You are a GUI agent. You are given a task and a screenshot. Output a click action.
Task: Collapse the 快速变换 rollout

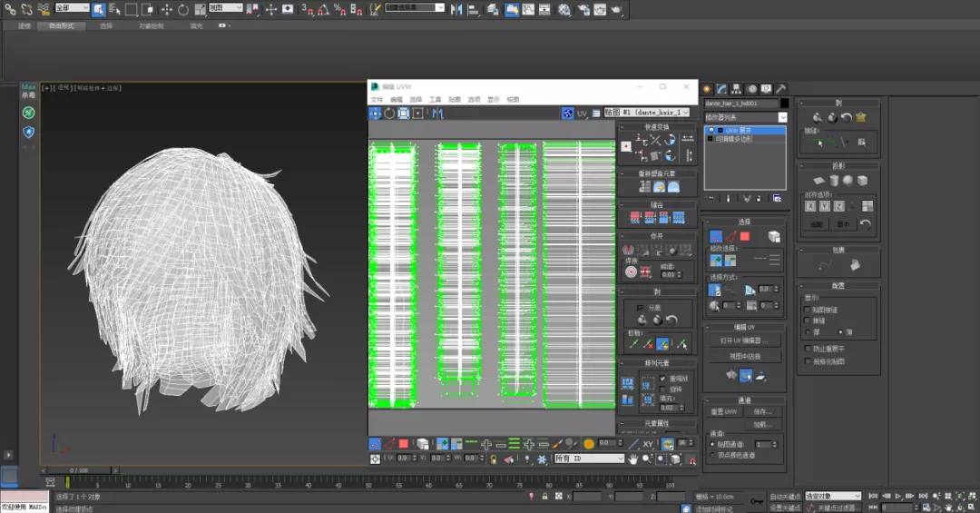[x=656, y=127]
